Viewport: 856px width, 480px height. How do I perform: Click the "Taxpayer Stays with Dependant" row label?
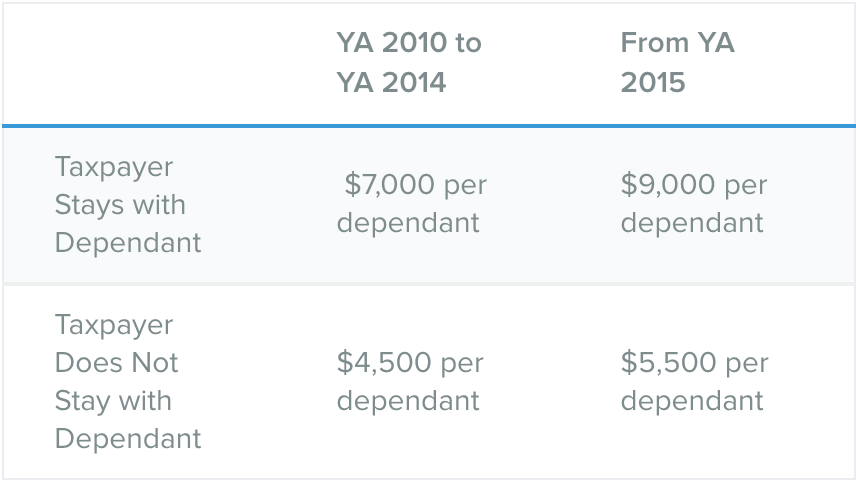point(128,205)
